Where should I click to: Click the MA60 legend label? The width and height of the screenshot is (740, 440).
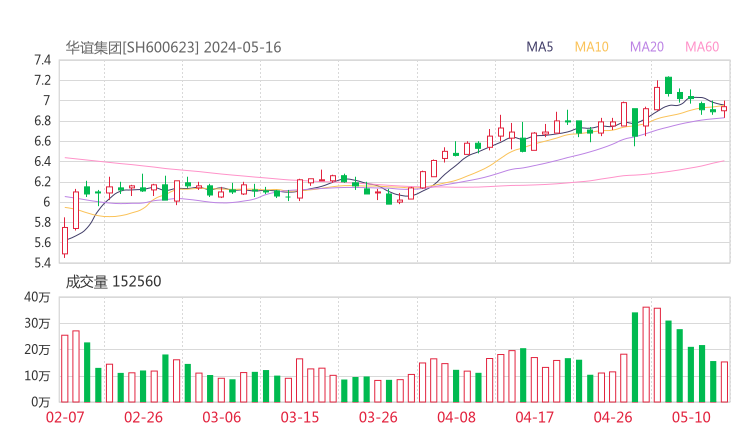(x=702, y=47)
